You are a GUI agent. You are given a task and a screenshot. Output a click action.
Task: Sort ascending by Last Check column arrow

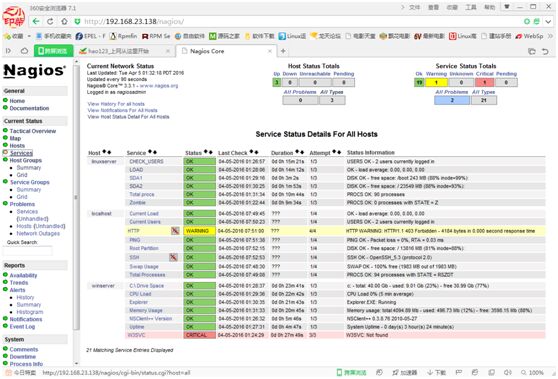[251, 152]
